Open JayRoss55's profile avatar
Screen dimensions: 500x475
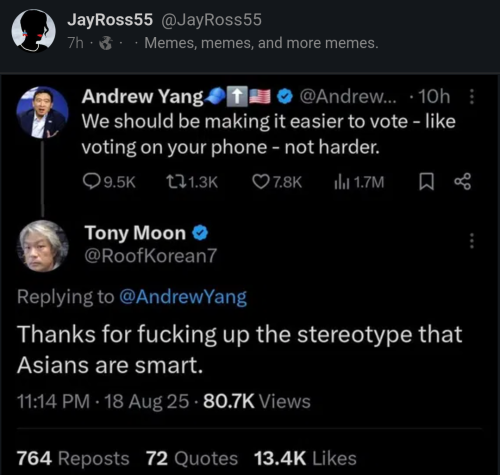pyautogui.click(x=33, y=31)
